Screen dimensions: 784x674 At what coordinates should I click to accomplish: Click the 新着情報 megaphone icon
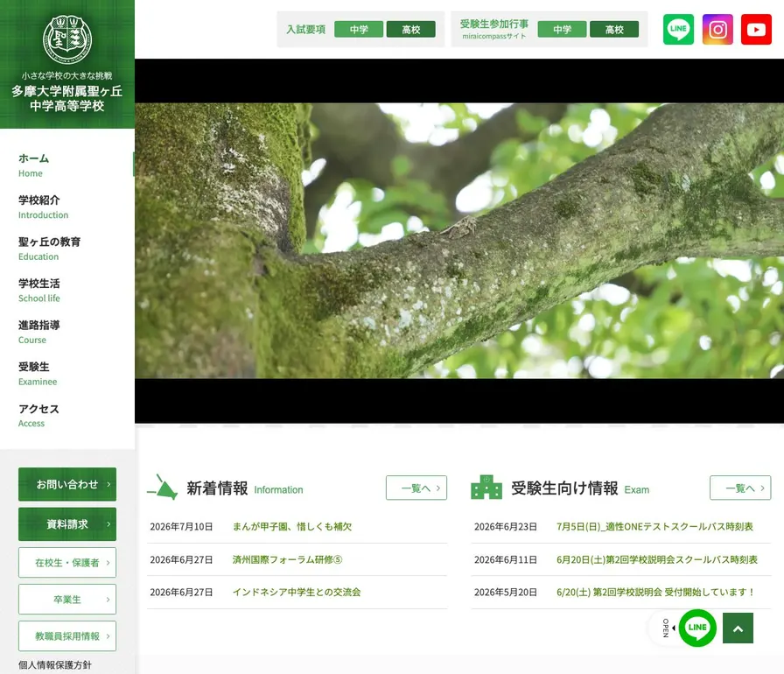[x=163, y=487]
